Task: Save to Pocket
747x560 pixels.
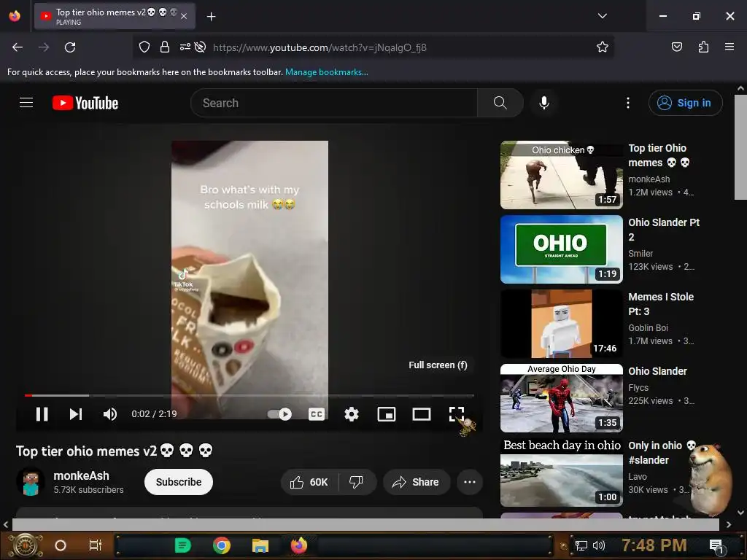Action: 677,47
